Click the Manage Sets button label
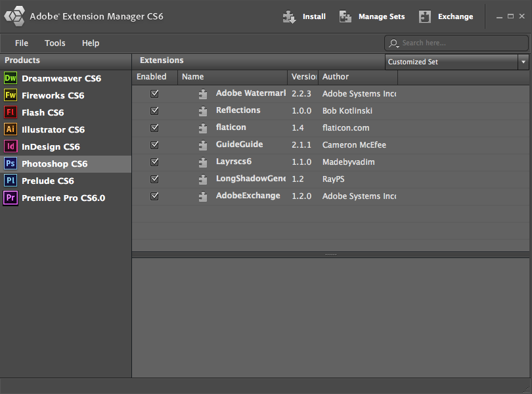The height and width of the screenshot is (394, 532). point(382,16)
